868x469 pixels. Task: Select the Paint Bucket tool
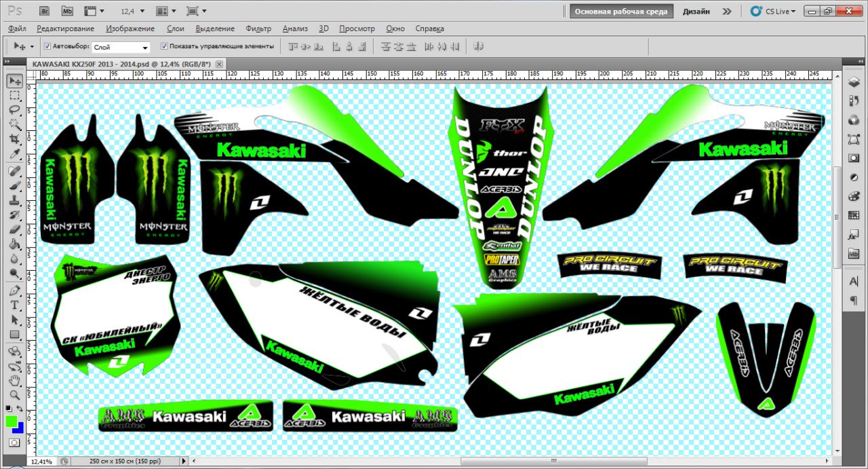14,244
